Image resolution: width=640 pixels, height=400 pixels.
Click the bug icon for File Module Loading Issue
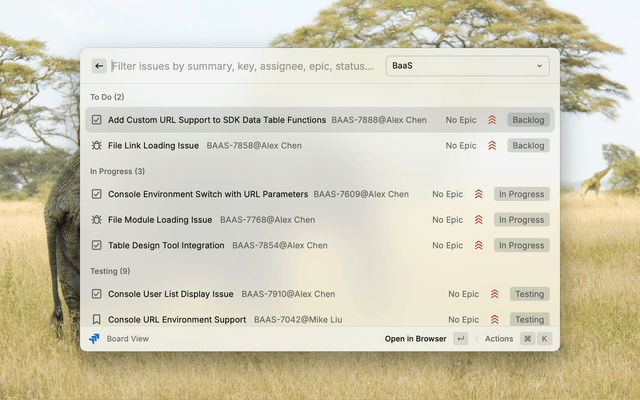(x=97, y=220)
